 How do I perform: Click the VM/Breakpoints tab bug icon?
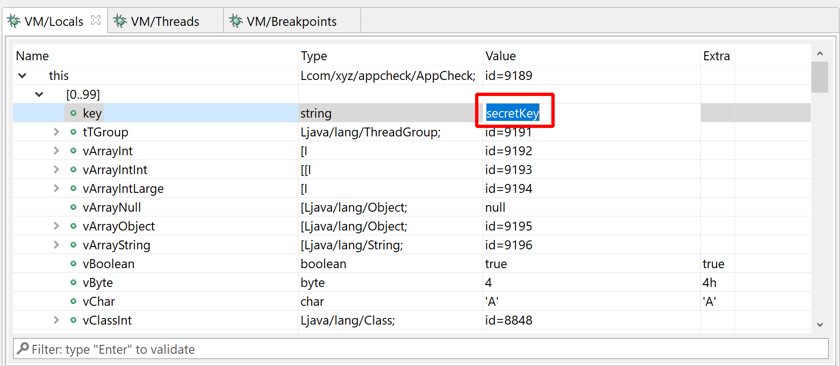tap(236, 21)
